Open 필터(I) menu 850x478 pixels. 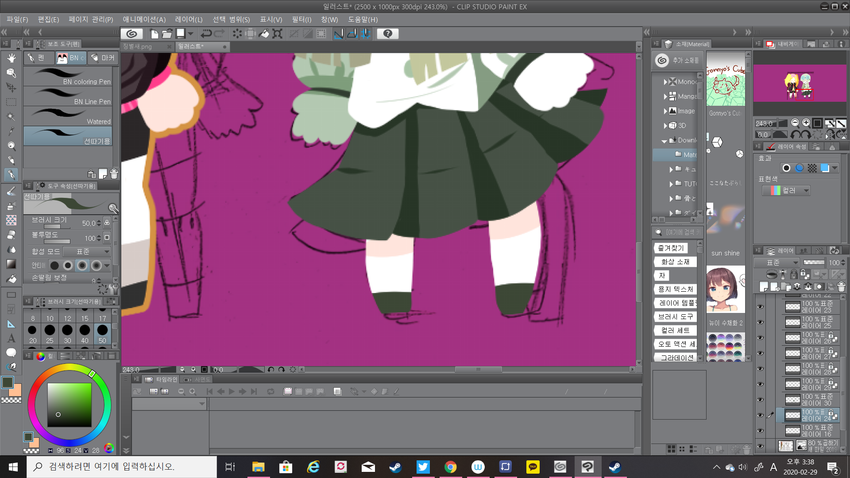click(301, 20)
